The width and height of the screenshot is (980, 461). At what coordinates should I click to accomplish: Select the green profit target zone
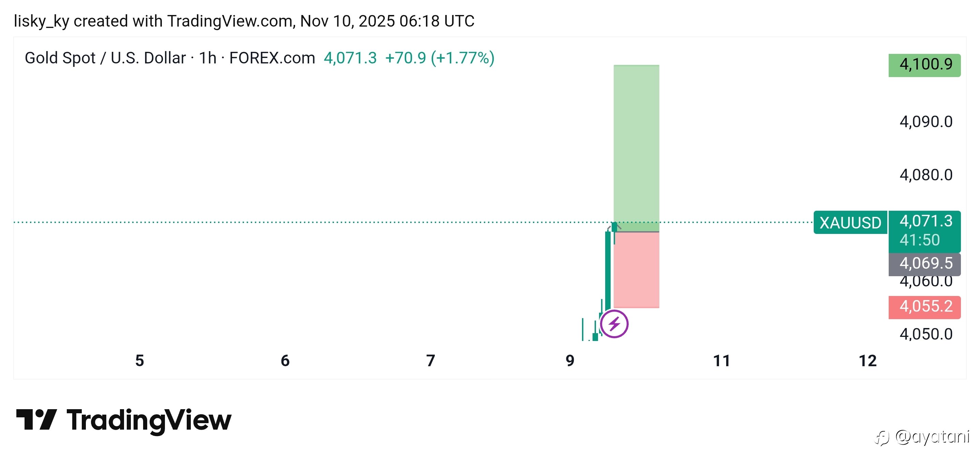pyautogui.click(x=636, y=145)
